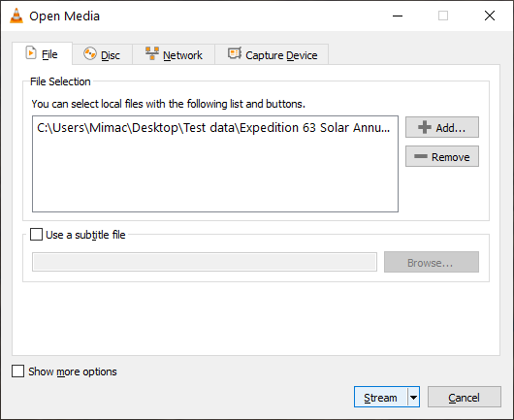Click the minus icon on the Remove button
The image size is (514, 420).
click(x=421, y=156)
